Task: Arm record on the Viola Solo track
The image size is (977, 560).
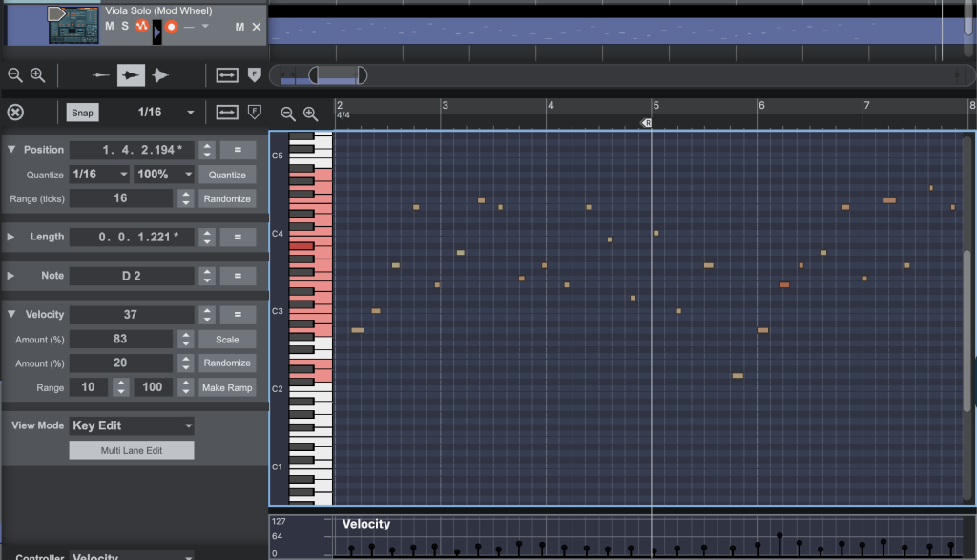Action: click(172, 27)
